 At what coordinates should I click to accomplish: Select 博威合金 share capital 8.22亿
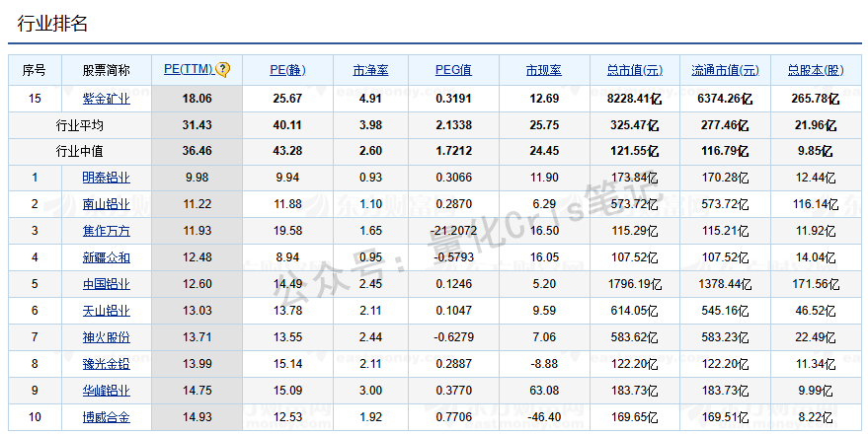(x=816, y=417)
